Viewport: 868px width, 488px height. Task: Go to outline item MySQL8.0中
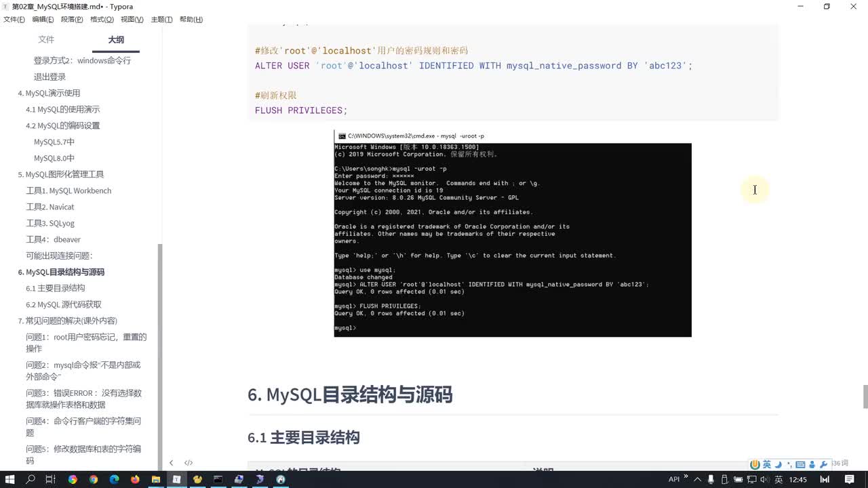tap(54, 158)
